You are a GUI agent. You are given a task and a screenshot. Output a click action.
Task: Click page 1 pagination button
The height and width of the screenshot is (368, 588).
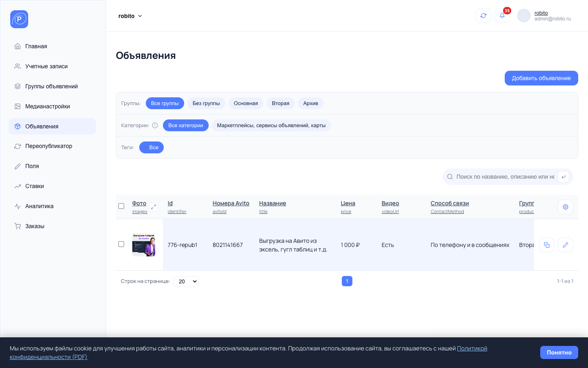(x=347, y=281)
